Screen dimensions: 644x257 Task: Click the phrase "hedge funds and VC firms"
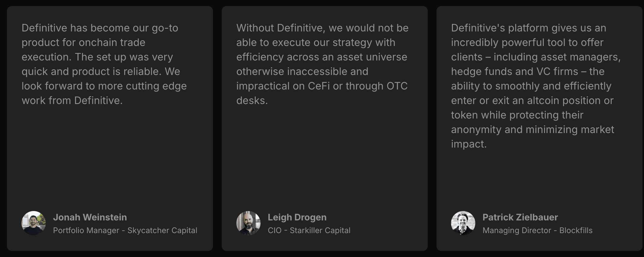[x=514, y=71]
